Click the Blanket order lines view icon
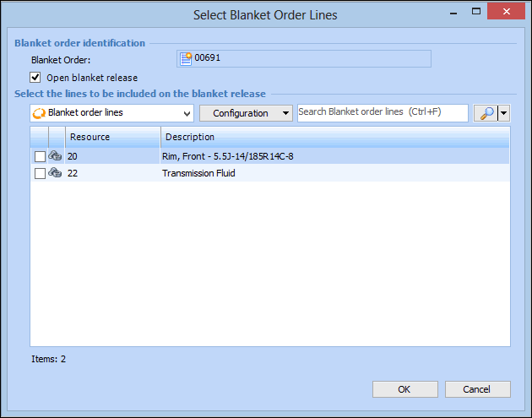Screen dimensions: 532x418 pyautogui.click(x=38, y=112)
